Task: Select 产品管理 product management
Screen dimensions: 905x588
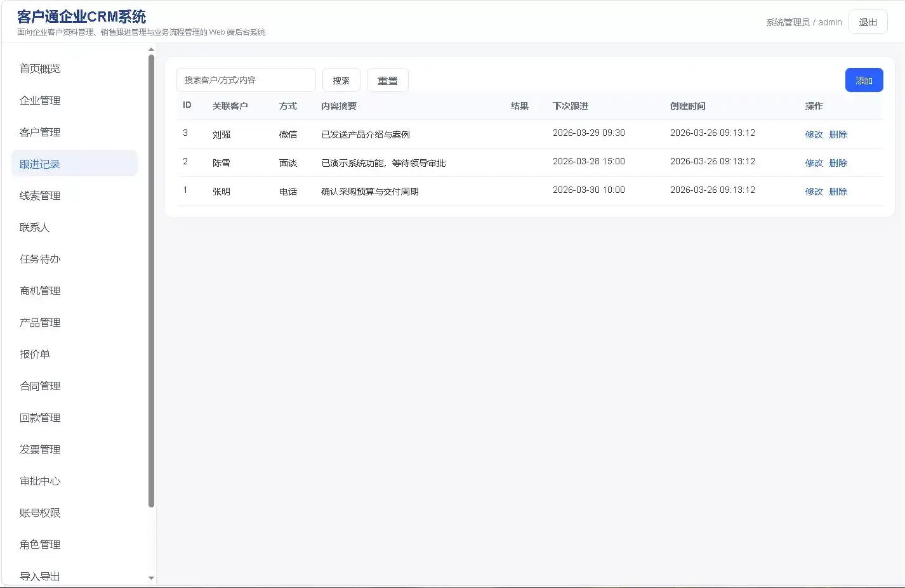Action: (40, 322)
